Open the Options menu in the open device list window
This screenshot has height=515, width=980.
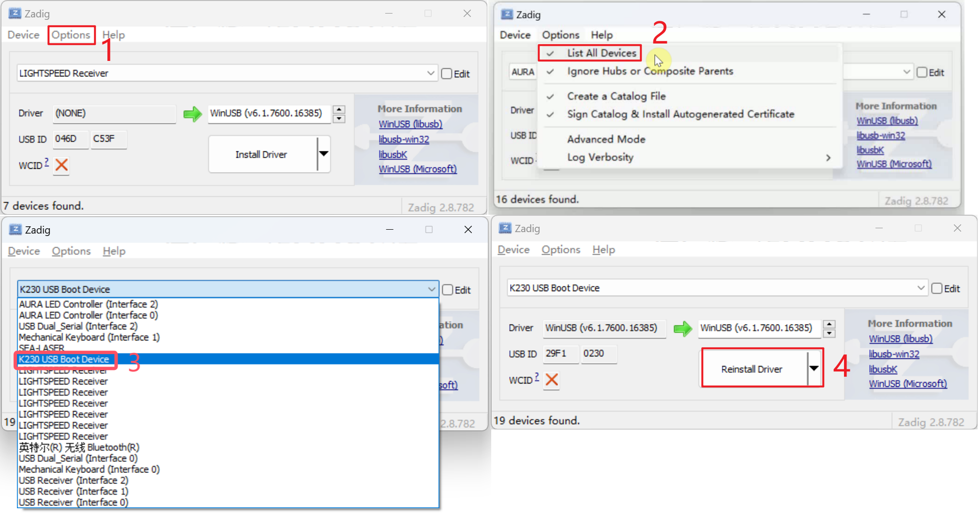pyautogui.click(x=71, y=251)
